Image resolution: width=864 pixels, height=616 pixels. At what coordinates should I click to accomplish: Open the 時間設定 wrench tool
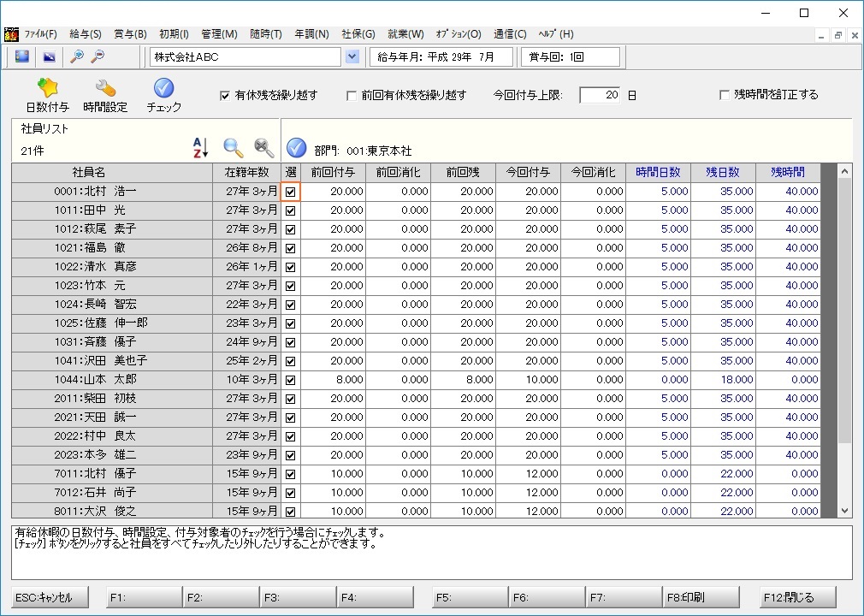pyautogui.click(x=105, y=87)
